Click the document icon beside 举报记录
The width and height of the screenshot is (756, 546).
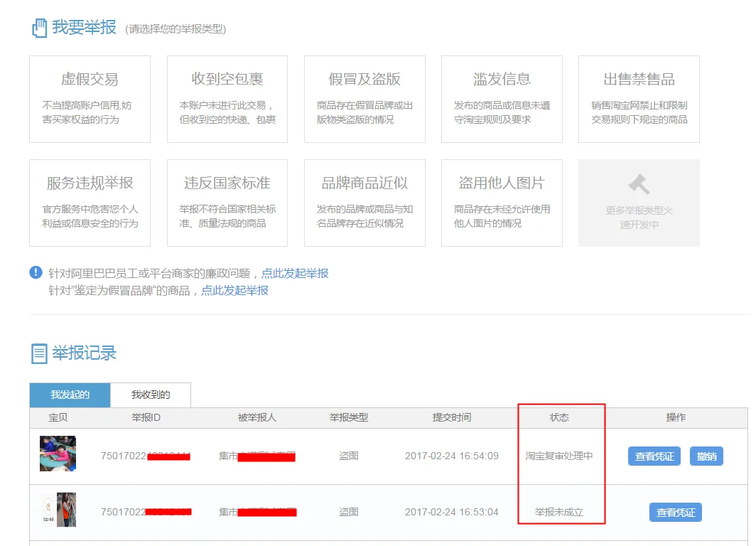tap(39, 353)
